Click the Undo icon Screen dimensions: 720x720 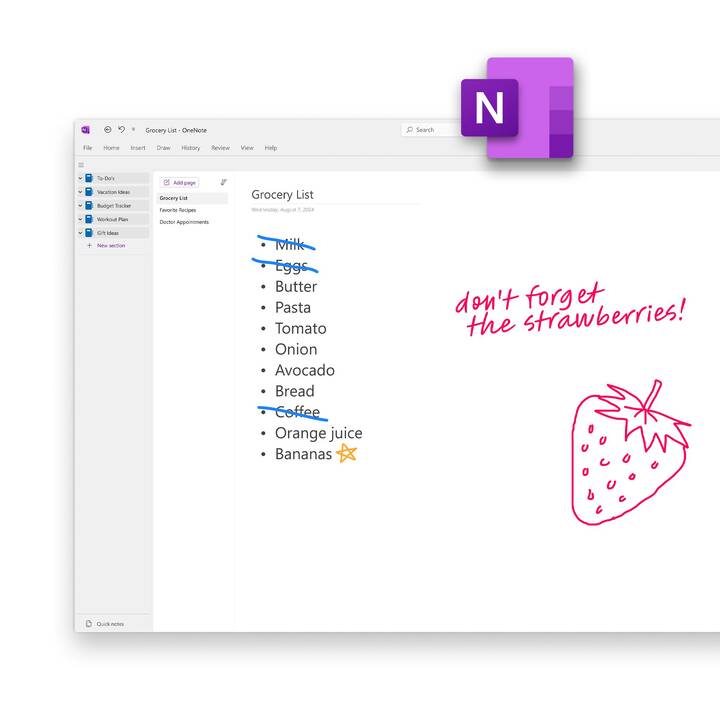pos(121,129)
